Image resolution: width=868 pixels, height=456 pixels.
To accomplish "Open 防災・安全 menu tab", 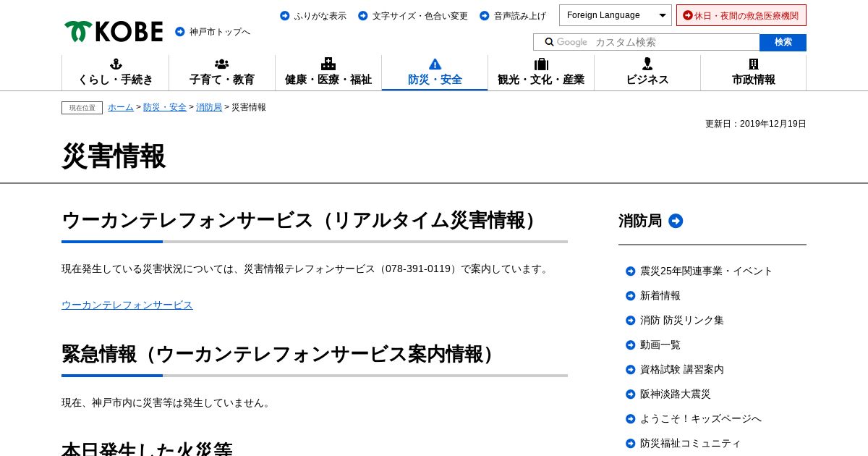I will [435, 72].
